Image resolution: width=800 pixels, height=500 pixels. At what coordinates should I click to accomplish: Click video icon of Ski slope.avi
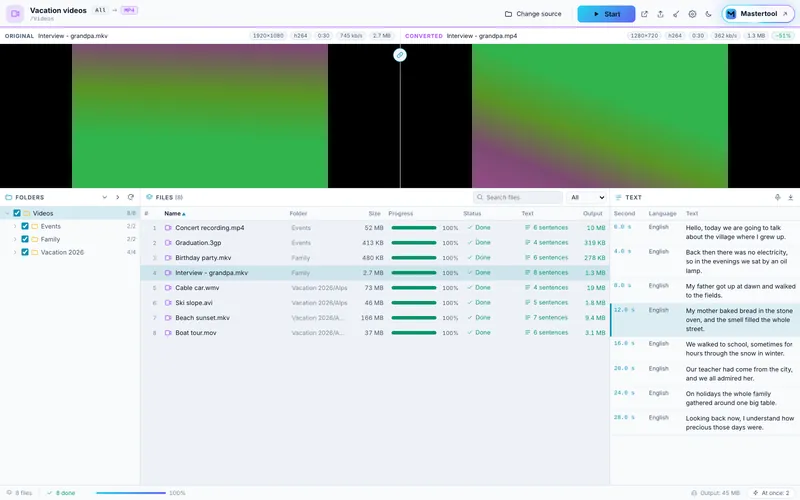point(168,303)
